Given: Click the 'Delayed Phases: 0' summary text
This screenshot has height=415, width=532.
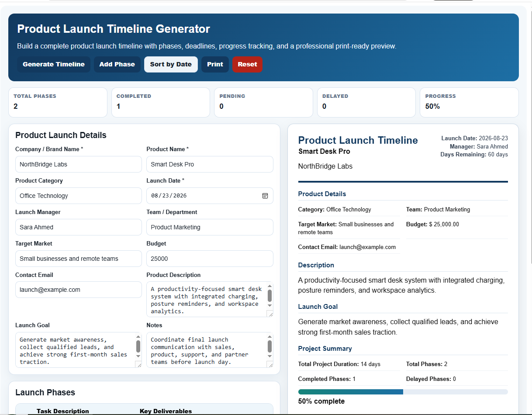Looking at the screenshot, I should click(x=431, y=379).
